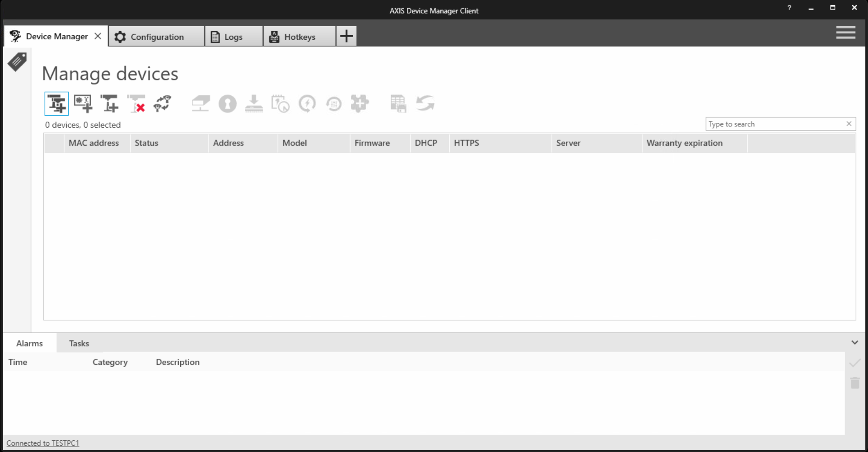The width and height of the screenshot is (868, 452).
Task: Click the hamburger menu at top right
Action: 845,33
